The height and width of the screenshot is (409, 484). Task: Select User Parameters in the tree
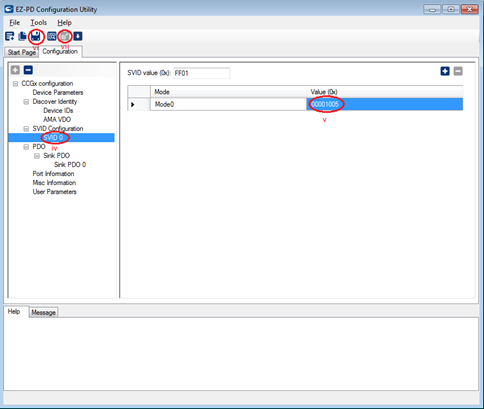click(x=54, y=192)
